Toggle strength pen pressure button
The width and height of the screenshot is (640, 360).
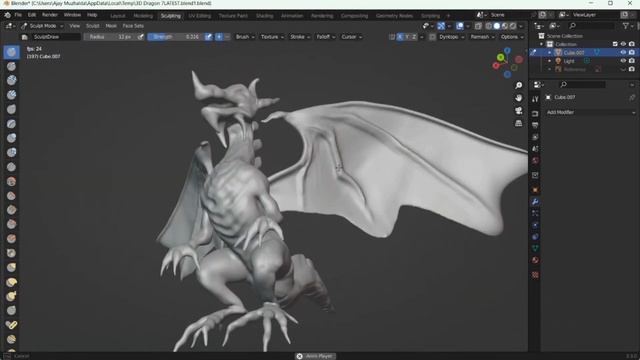point(208,37)
